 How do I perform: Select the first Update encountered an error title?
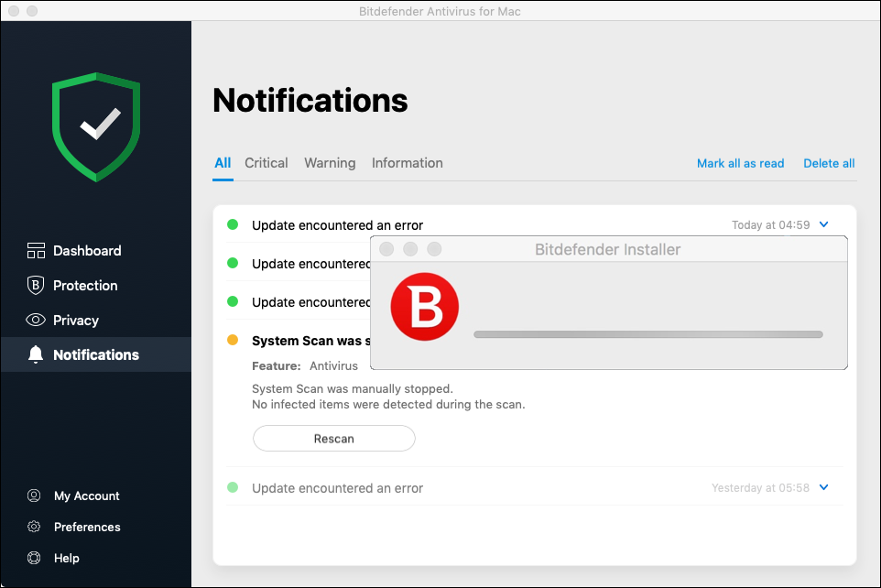(x=337, y=225)
